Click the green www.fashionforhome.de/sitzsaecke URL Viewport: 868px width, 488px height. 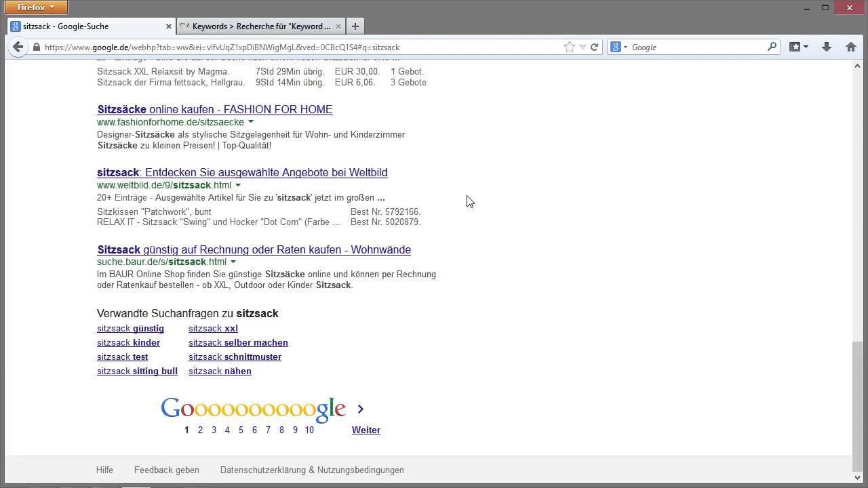click(170, 122)
